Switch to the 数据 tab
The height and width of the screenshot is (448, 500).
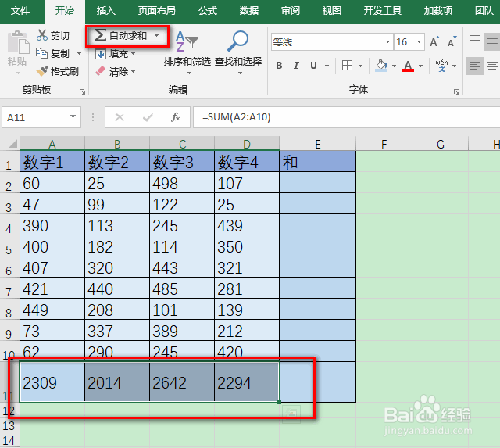point(249,11)
